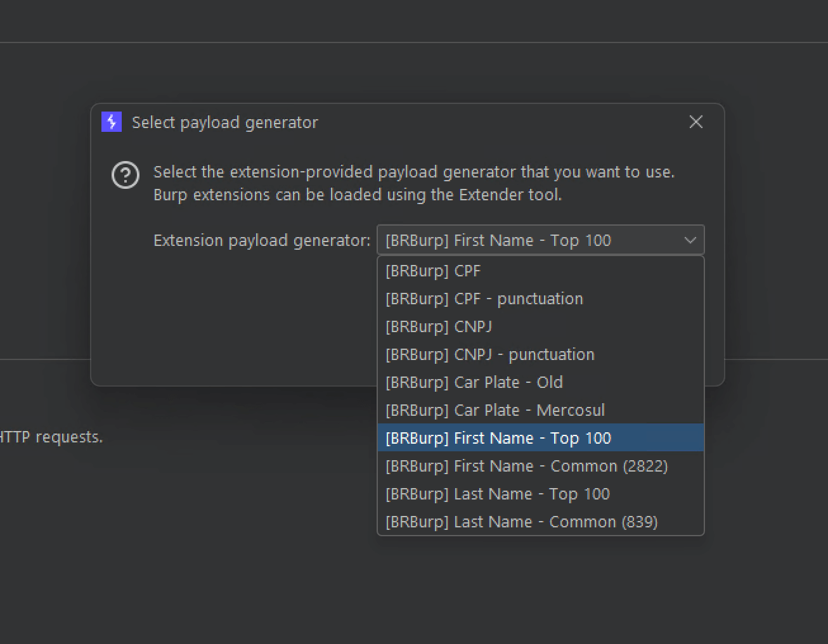828x644 pixels.
Task: Click the 'Select payload generator' title text
Action: [x=225, y=122]
